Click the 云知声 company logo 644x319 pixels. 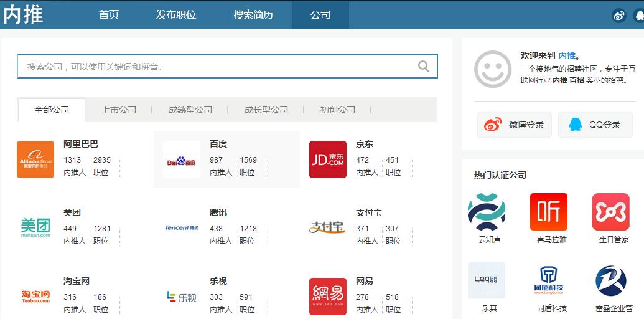click(487, 212)
